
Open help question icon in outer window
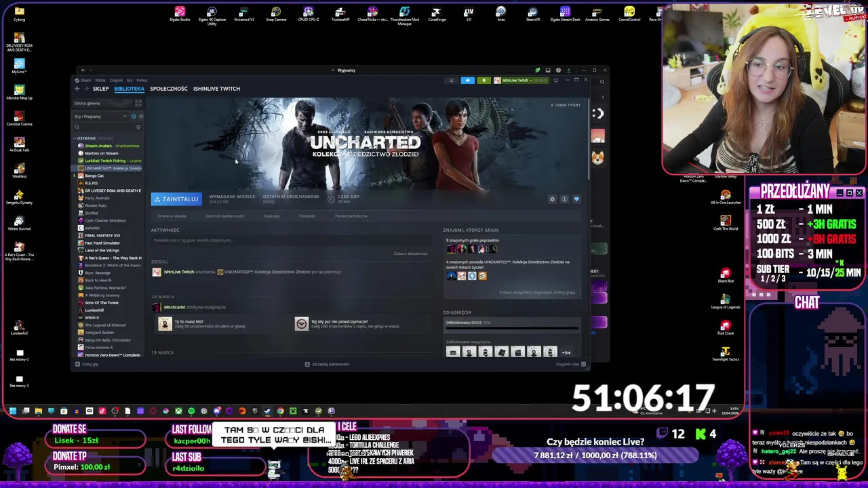[x=558, y=70]
